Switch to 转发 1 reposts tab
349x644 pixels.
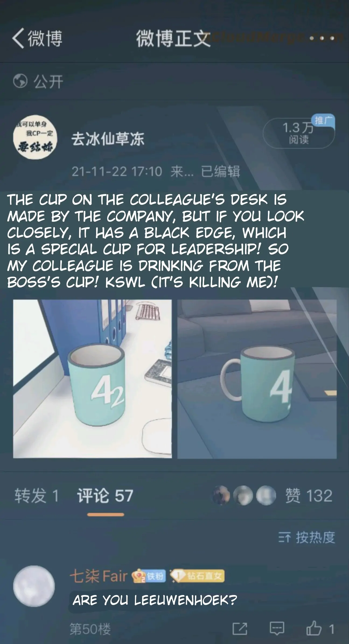[x=37, y=495]
